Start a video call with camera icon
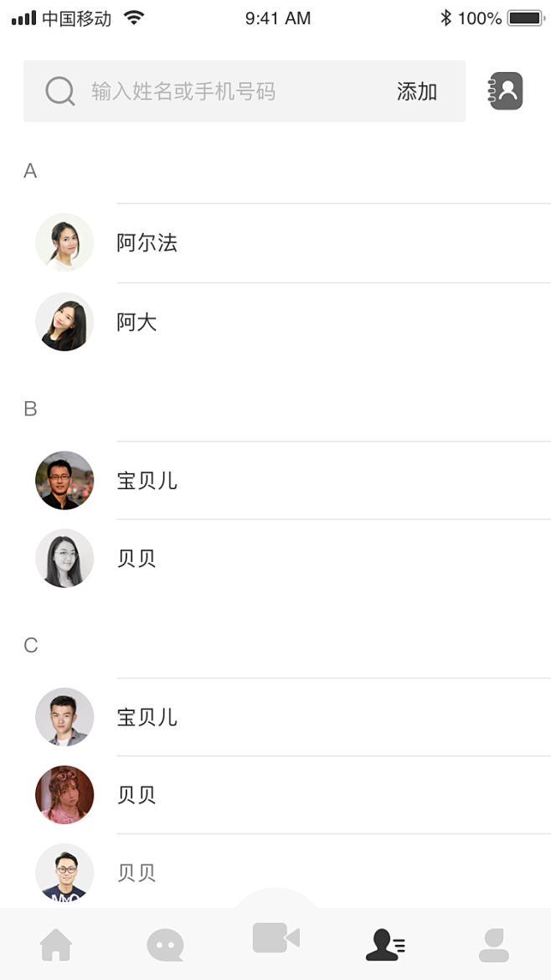The image size is (551, 980). [x=276, y=937]
